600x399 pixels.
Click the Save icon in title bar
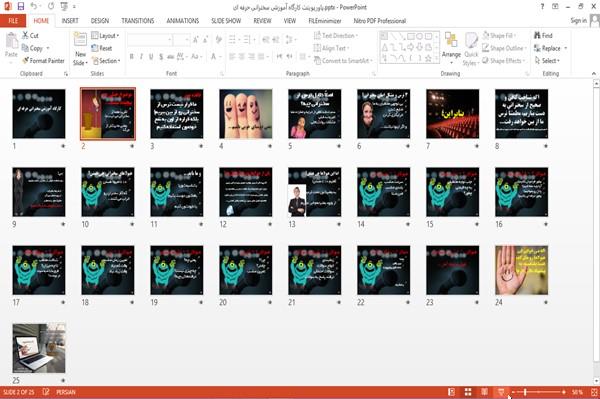click(x=21, y=6)
